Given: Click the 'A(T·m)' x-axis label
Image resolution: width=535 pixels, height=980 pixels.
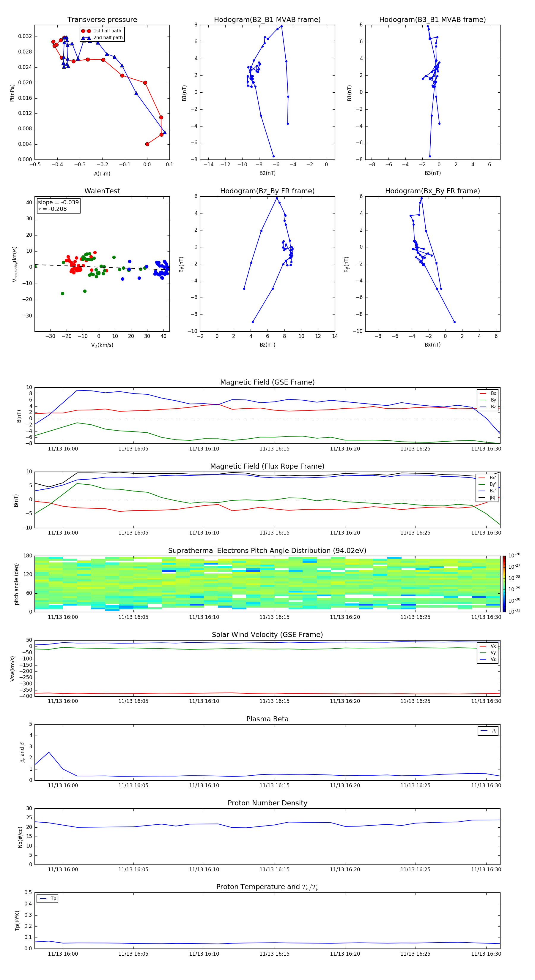Looking at the screenshot, I should (102, 174).
